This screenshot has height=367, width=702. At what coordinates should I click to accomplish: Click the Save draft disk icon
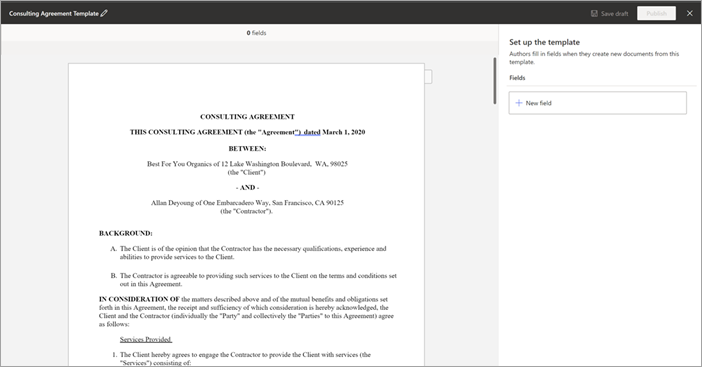[x=594, y=13]
